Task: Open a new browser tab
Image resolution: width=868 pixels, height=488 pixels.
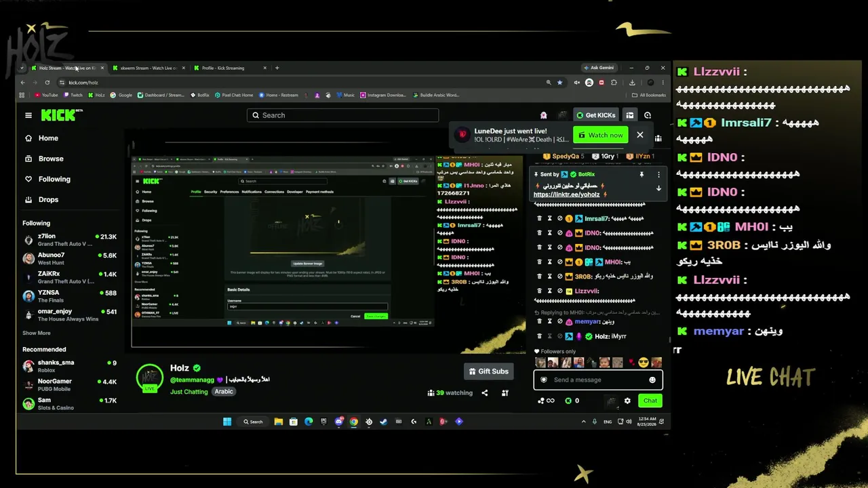Action: tap(277, 68)
